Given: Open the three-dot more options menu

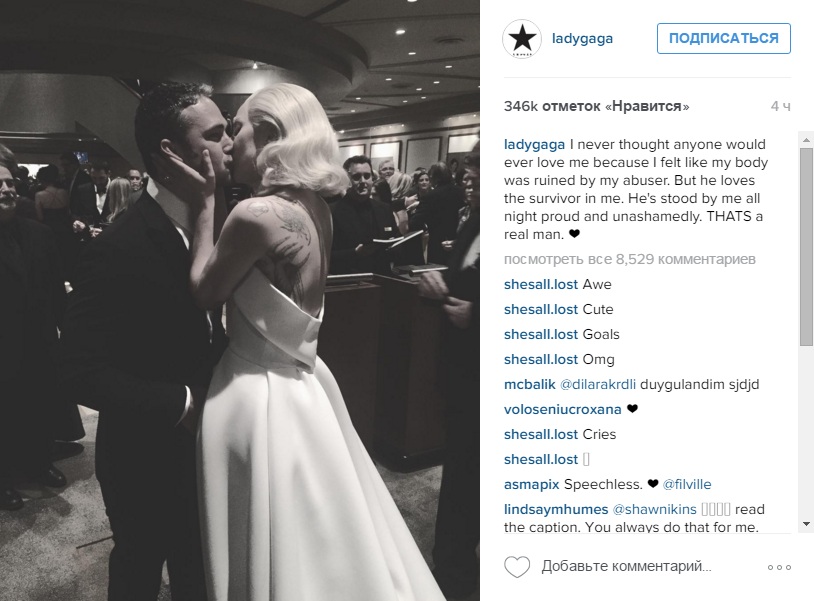Looking at the screenshot, I should tap(779, 567).
